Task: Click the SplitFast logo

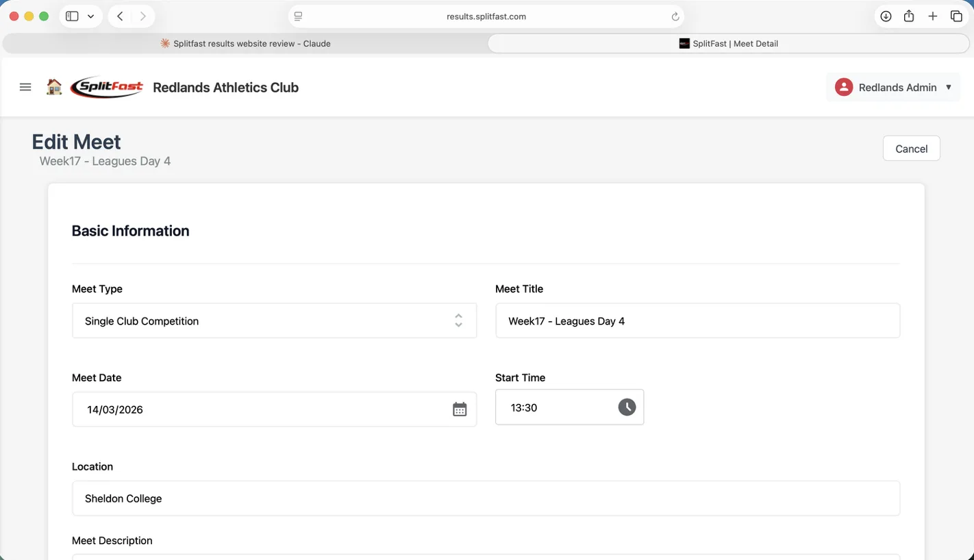Action: coord(107,87)
